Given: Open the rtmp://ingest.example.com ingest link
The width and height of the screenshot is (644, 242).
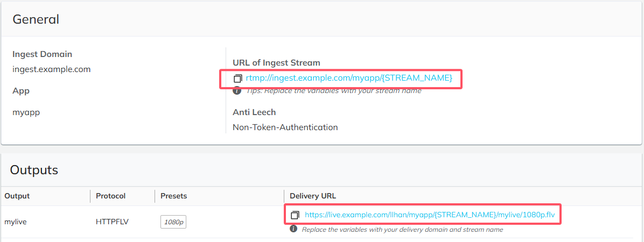Looking at the screenshot, I should click(349, 78).
